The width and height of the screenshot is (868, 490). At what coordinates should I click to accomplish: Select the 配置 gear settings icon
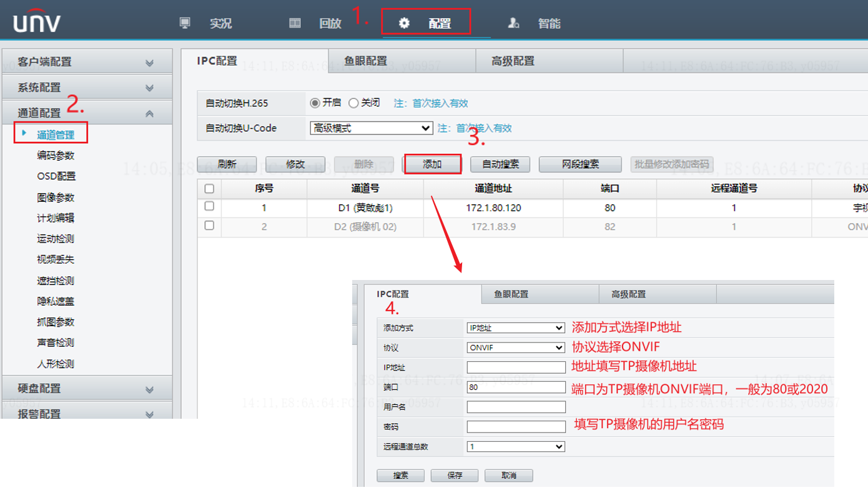[404, 22]
